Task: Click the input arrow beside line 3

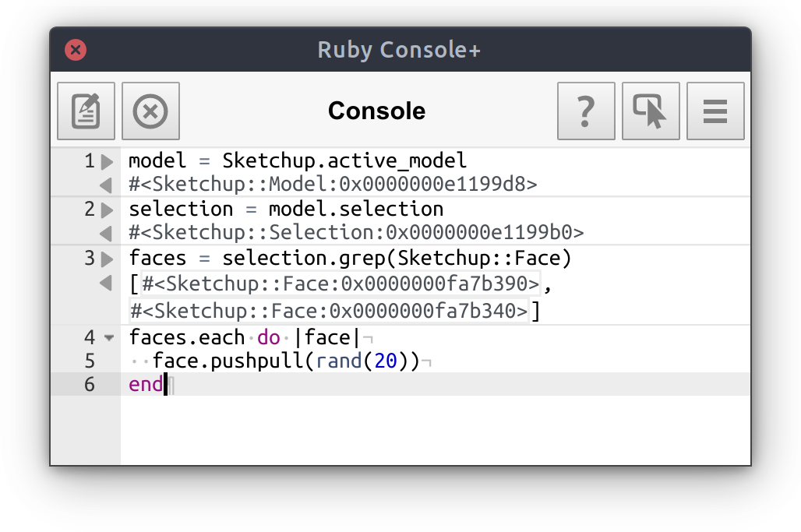Action: coord(108,259)
